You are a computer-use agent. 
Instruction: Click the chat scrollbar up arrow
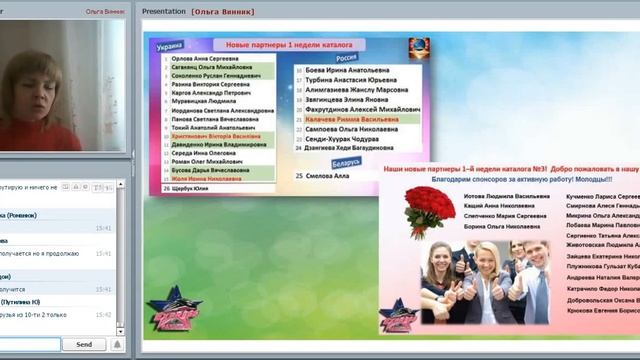coord(120,184)
